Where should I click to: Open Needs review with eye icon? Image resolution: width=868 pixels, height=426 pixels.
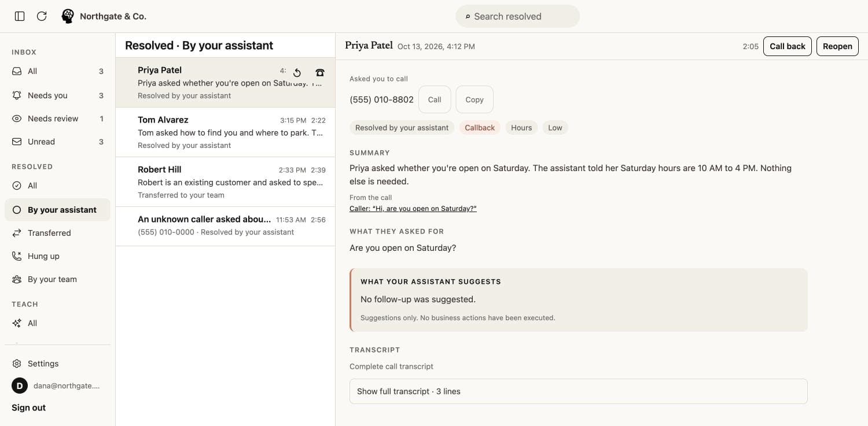[57, 118]
